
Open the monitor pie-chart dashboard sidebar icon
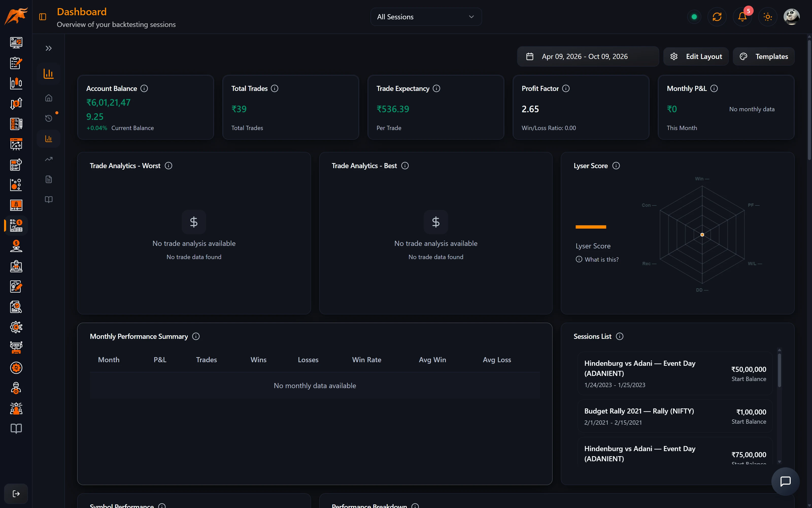point(16,43)
